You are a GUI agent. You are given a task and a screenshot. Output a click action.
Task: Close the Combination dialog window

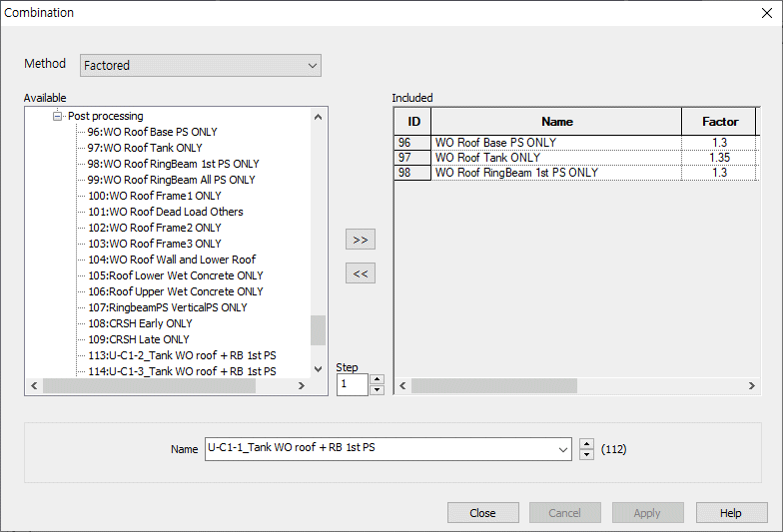click(764, 13)
